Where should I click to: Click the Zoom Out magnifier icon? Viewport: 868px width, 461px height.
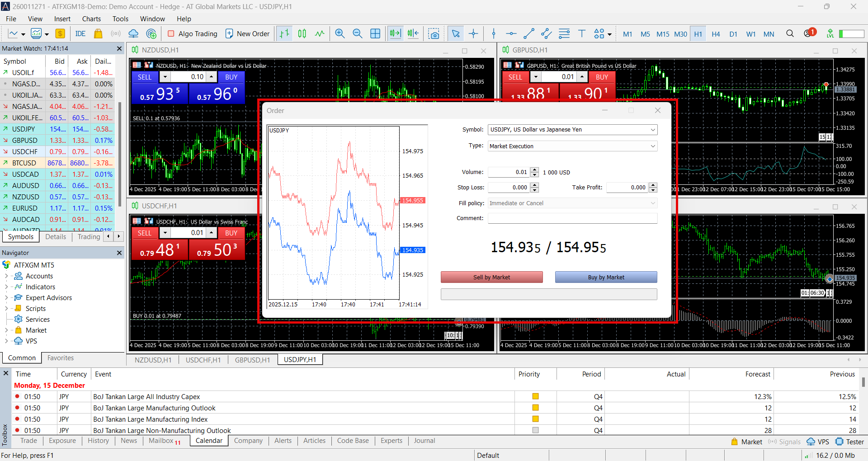click(357, 33)
